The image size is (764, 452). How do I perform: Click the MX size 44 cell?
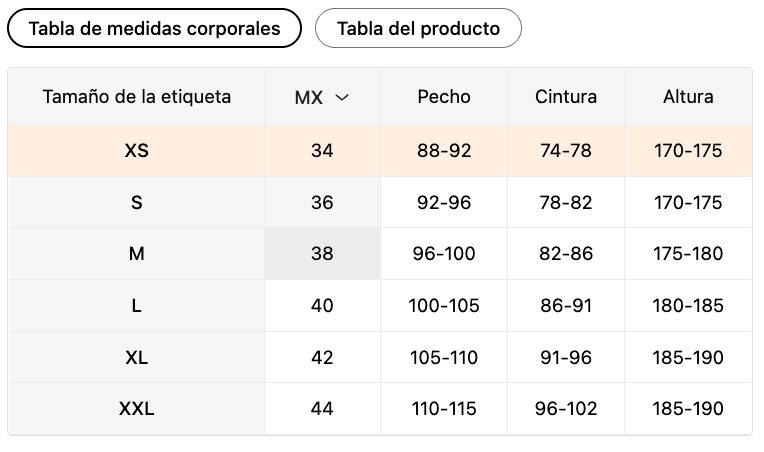point(322,408)
